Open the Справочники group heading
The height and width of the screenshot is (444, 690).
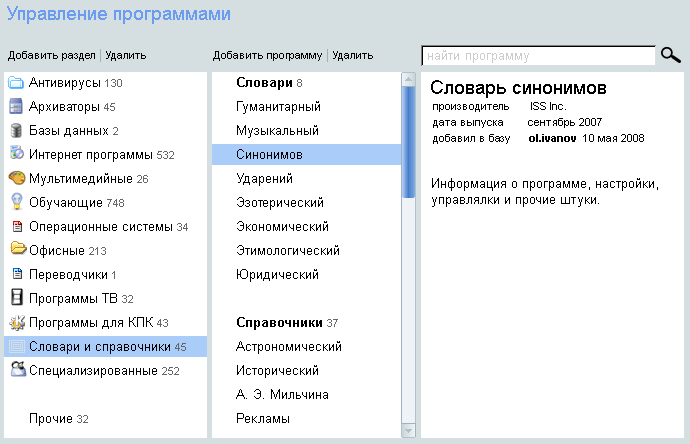pos(279,323)
